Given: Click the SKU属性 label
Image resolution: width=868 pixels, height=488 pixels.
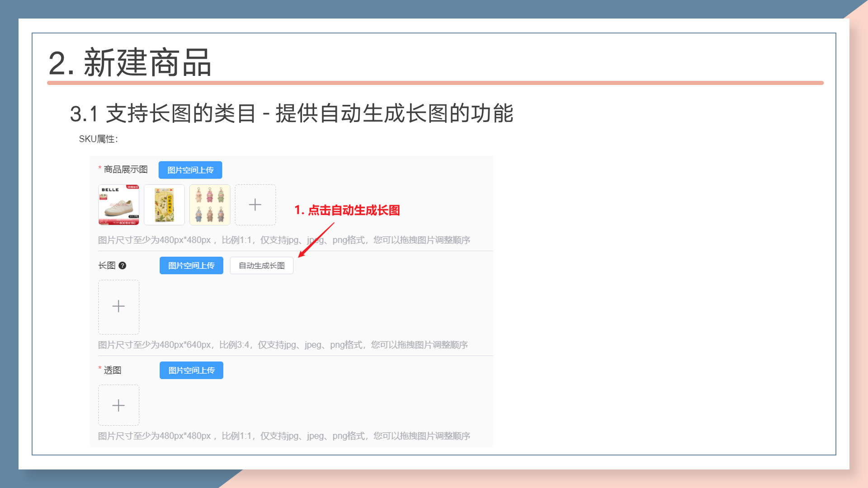Looking at the screenshot, I should click(x=98, y=139).
